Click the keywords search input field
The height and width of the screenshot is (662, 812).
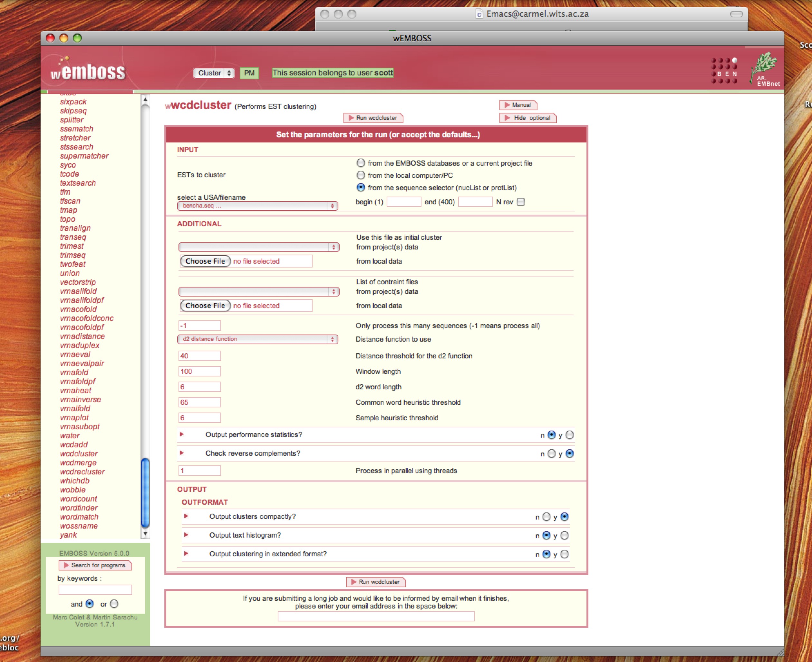(x=95, y=590)
